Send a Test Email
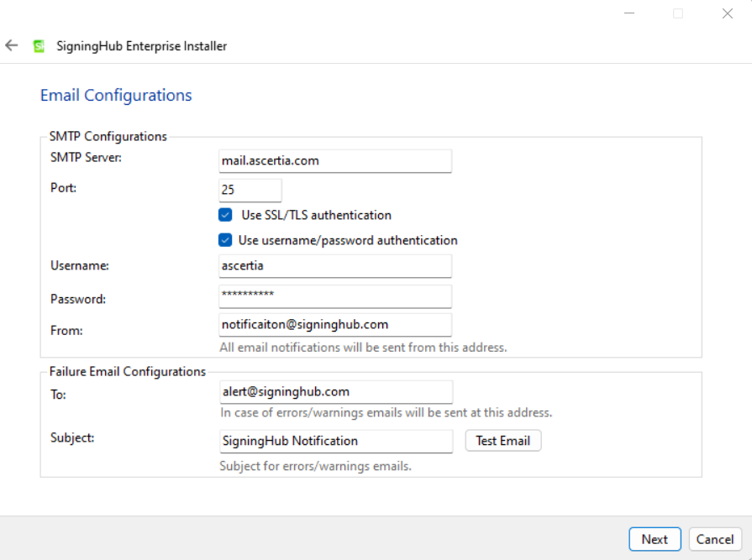 tap(503, 441)
